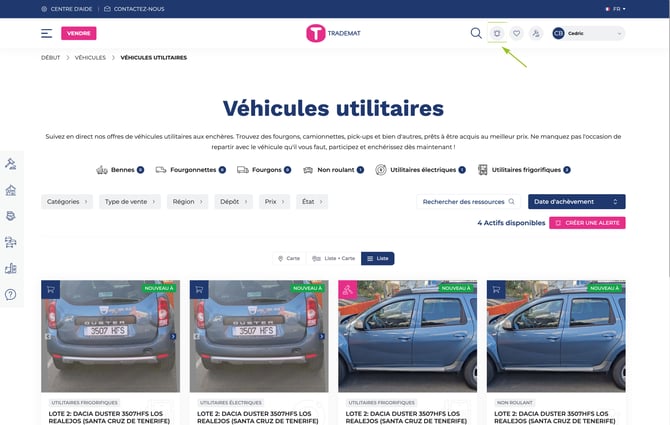670x425 pixels.
Task: Filter by Utilitaires frigorifiques category
Action: coord(524,170)
